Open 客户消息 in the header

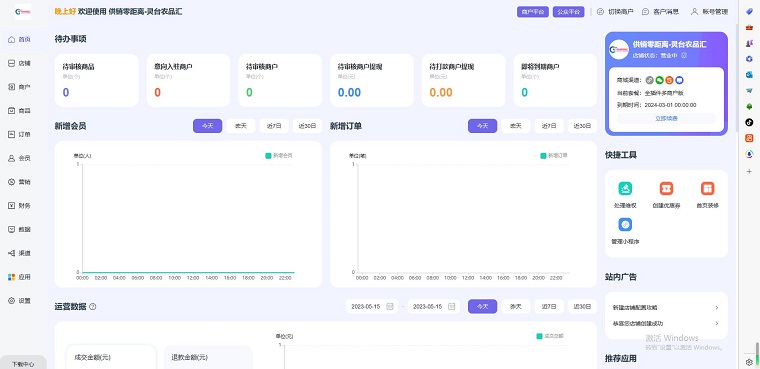pyautogui.click(x=660, y=12)
